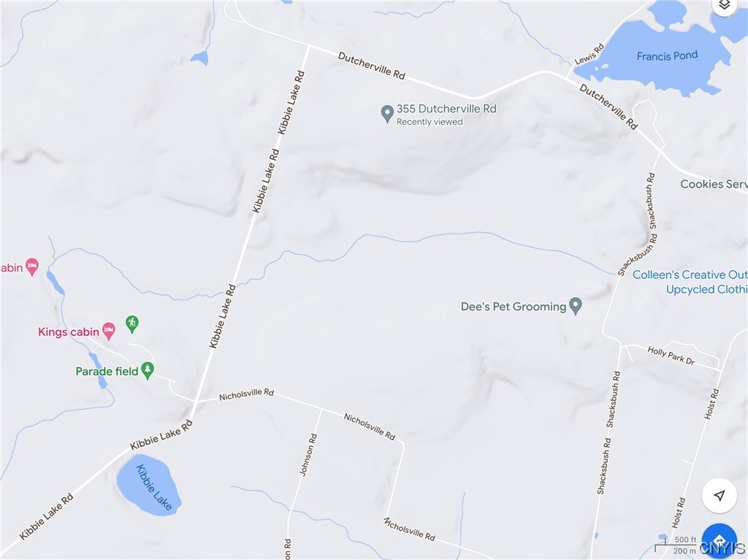Click the Holly Park Dr road label

[x=671, y=356]
